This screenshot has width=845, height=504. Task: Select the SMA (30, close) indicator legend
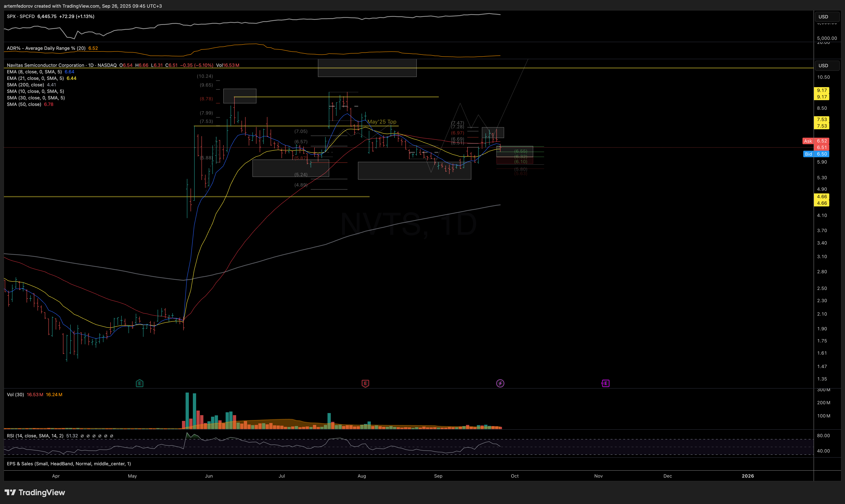pos(36,97)
